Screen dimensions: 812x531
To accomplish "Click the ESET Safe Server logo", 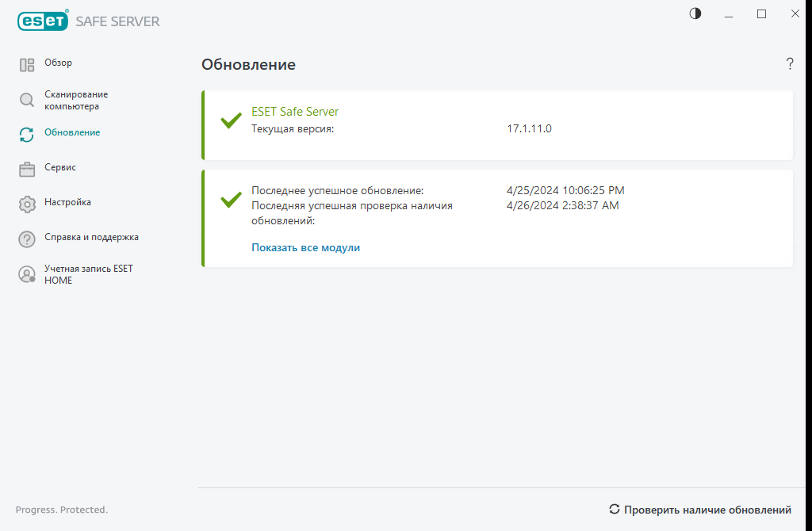I will (x=89, y=21).
